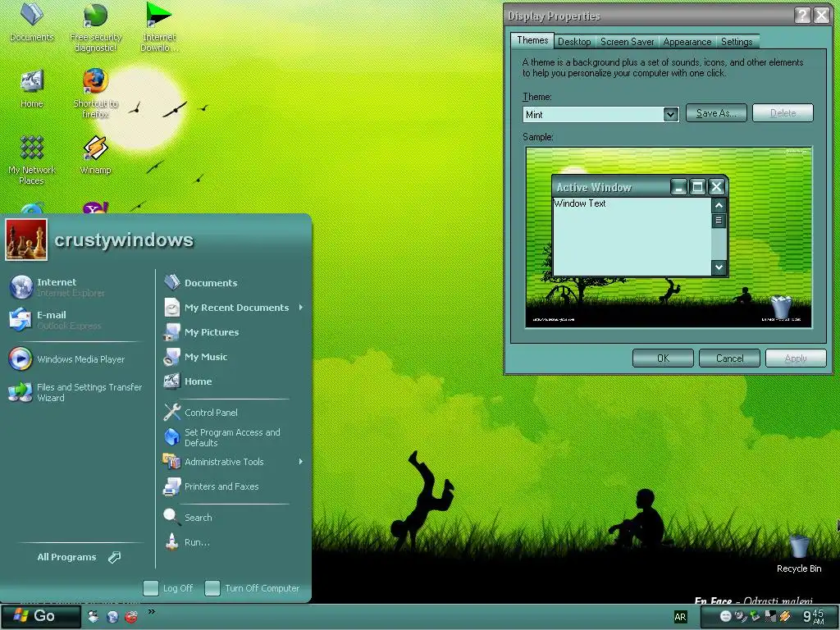Click Internet Explorer quick launch icon
The height and width of the screenshot is (630, 840).
(x=112, y=617)
